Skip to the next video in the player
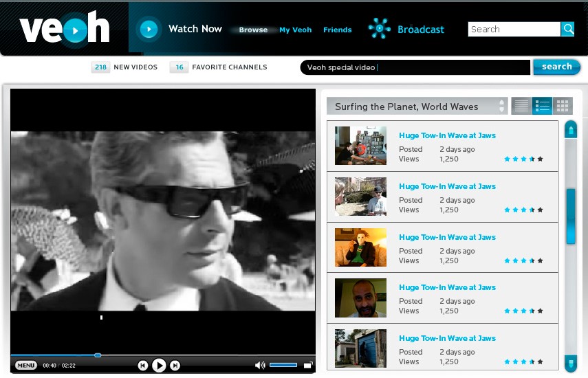 point(175,366)
